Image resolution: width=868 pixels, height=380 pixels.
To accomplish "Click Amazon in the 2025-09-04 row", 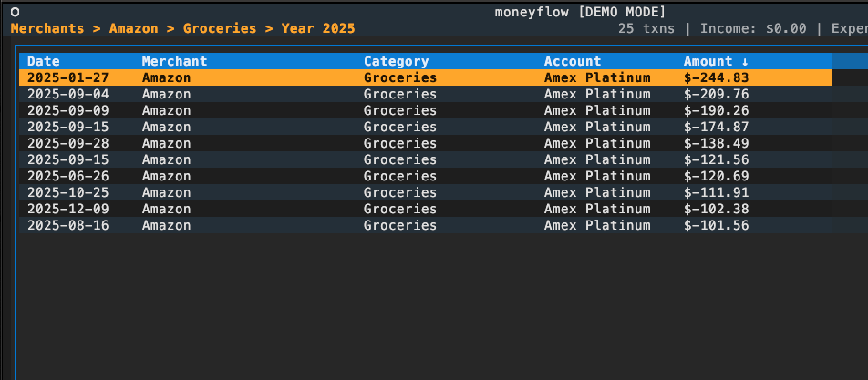I will (166, 94).
